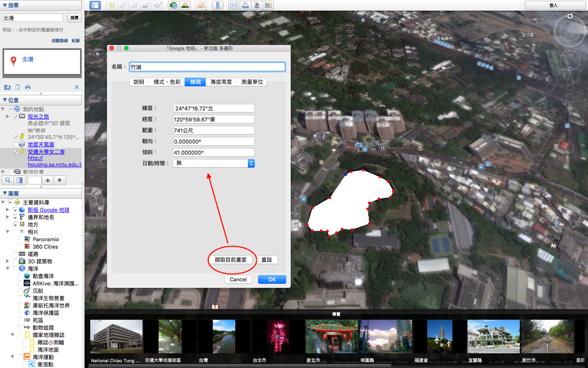Uncheck the 交通大學女二舍 placemark checkbox
The height and width of the screenshot is (368, 588).
click(16, 152)
